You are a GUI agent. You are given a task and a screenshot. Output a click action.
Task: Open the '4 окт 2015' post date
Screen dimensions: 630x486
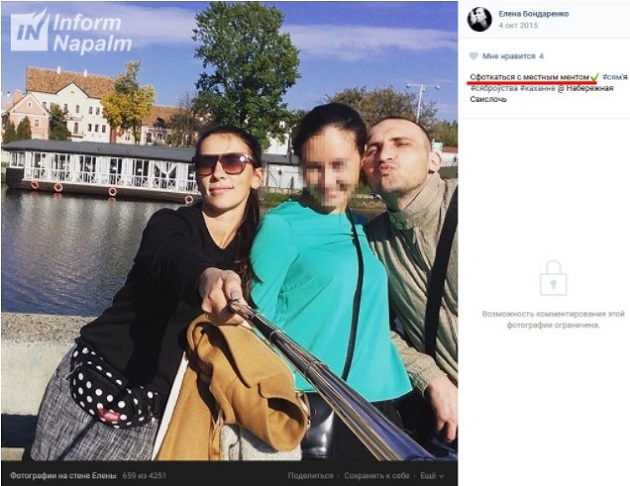pyautogui.click(x=518, y=25)
